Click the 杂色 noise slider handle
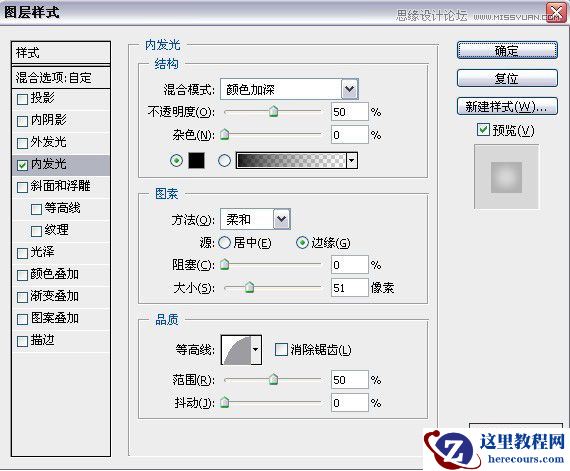The width and height of the screenshot is (570, 471). point(225,135)
